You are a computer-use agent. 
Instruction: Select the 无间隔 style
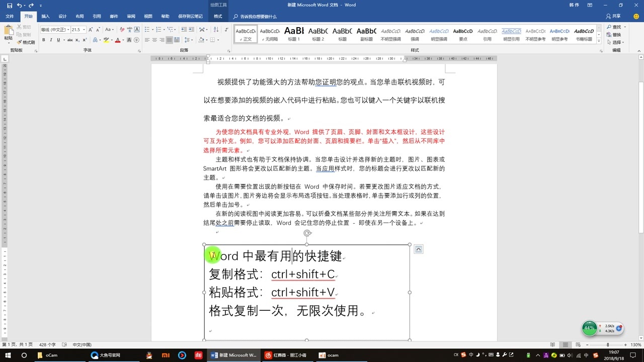coord(270,34)
